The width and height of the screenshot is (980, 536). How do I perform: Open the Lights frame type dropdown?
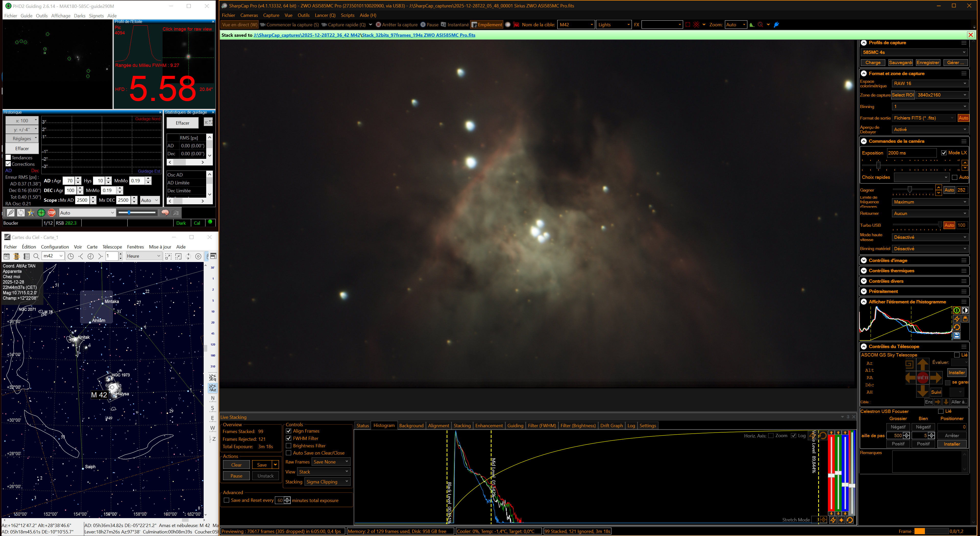tap(614, 25)
